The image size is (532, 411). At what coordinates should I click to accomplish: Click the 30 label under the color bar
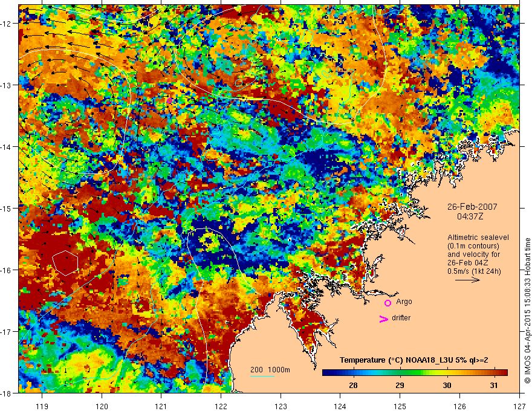click(447, 385)
